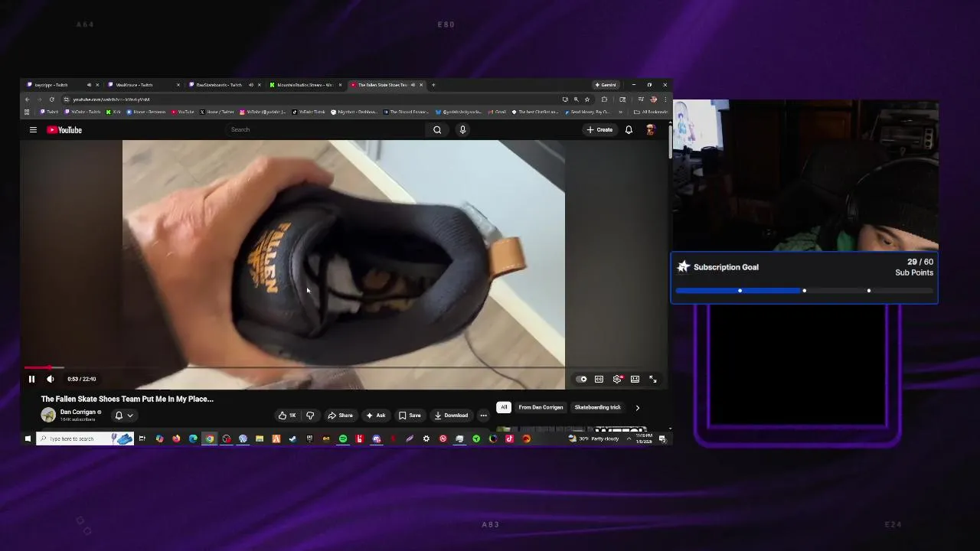The image size is (980, 551).
Task: Open the Create button
Action: [599, 130]
